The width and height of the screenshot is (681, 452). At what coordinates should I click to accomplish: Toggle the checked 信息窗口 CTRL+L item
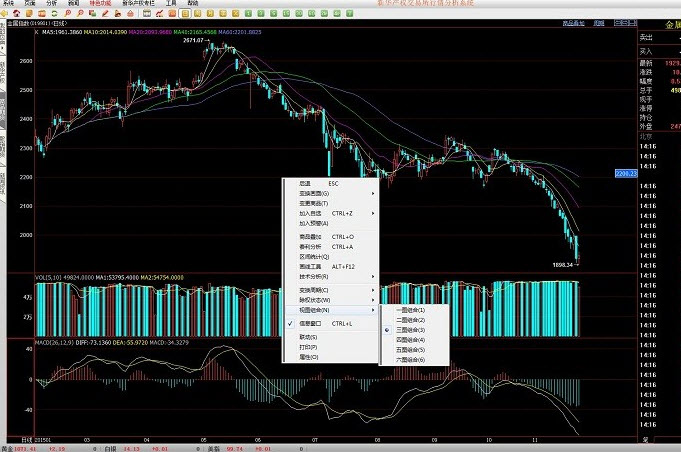[x=331, y=323]
